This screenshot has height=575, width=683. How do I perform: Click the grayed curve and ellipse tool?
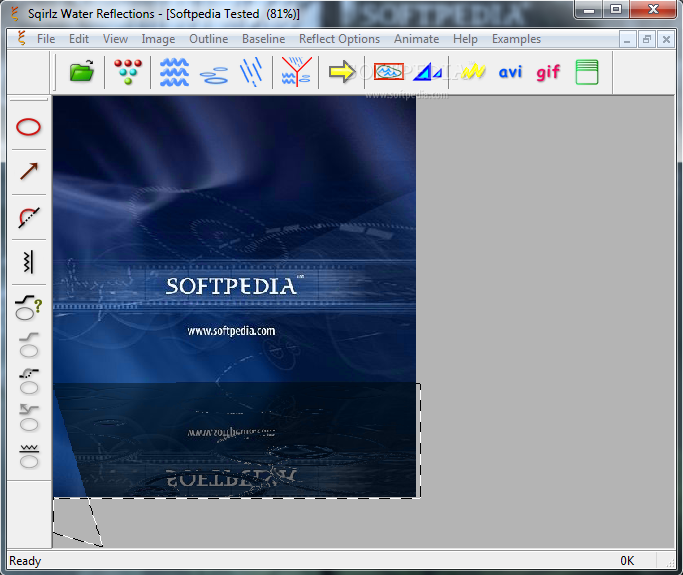point(29,345)
